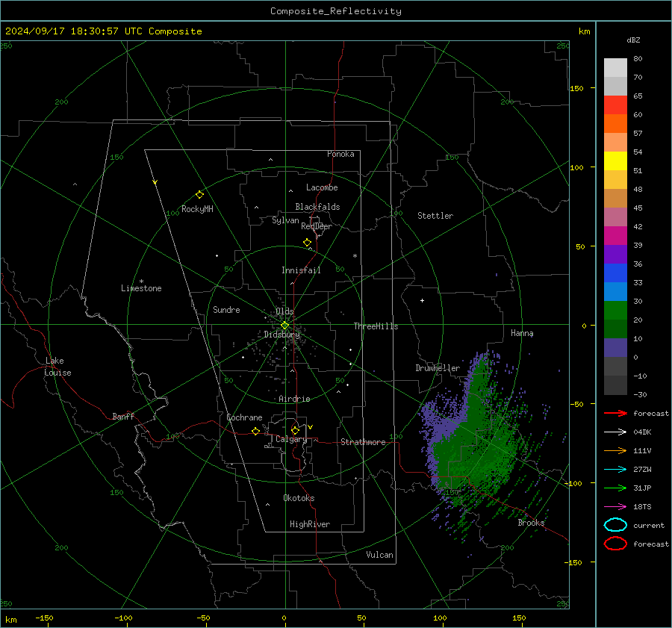Screen dimensions: 672x628
Task: Click the '2024/09/17 18:30:57 UTC Composite' timestamp
Action: point(103,31)
